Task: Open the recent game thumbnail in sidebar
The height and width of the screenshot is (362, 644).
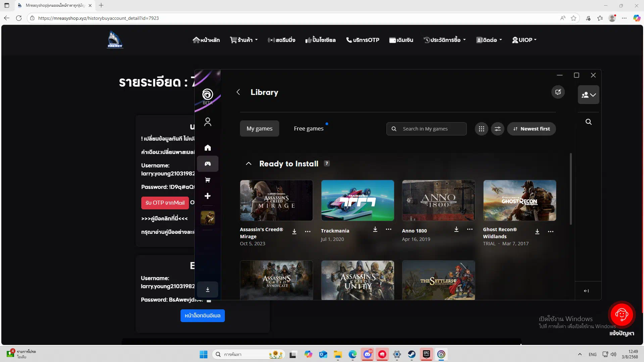Action: point(208,218)
